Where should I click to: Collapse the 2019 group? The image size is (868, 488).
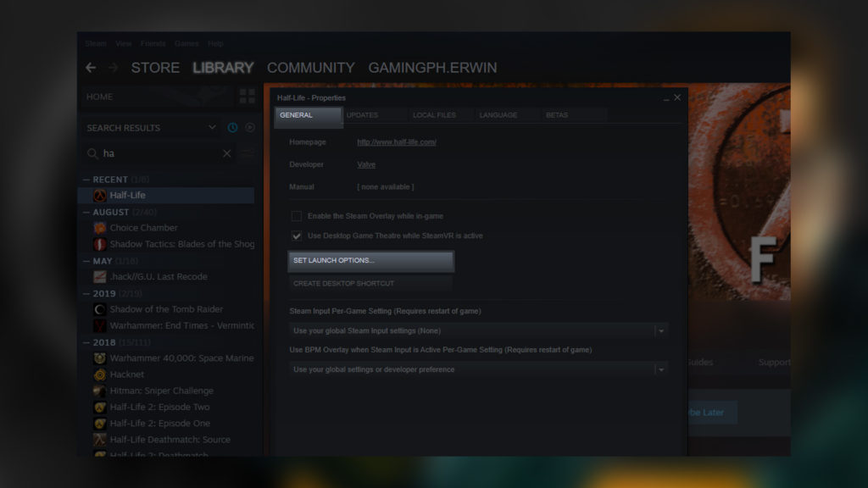point(86,293)
